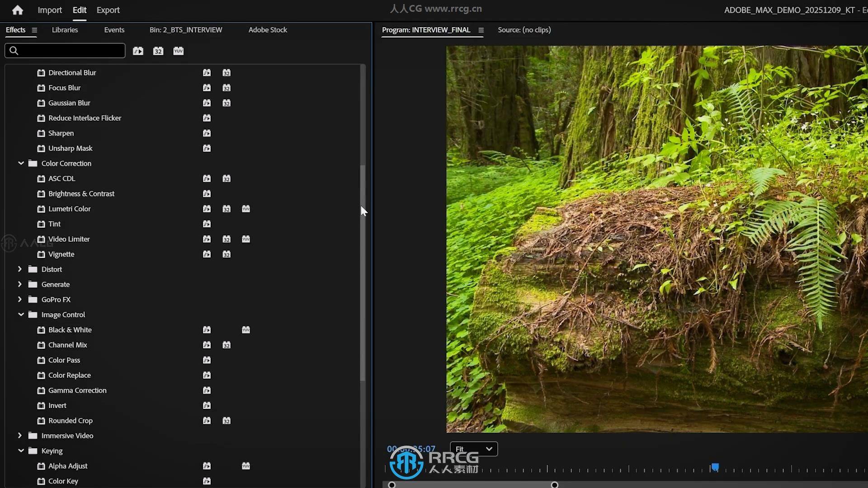Toggle 32-bit Color effects filter button
The height and width of the screenshot is (488, 868).
pyautogui.click(x=158, y=51)
